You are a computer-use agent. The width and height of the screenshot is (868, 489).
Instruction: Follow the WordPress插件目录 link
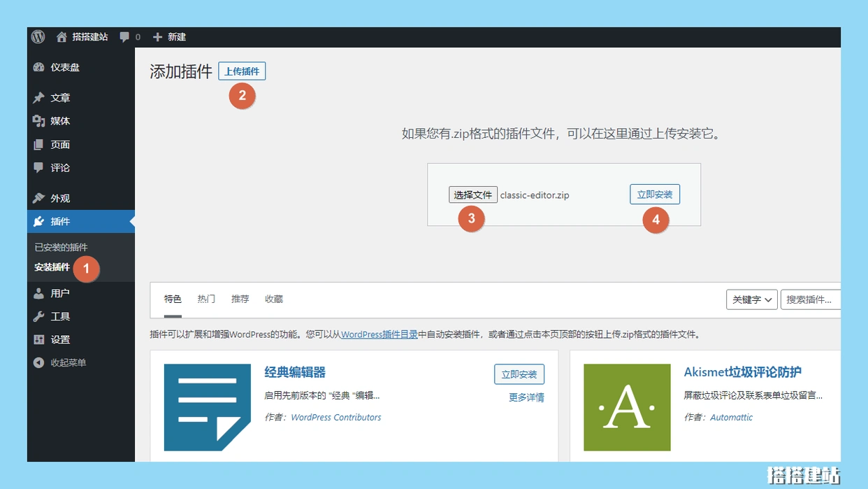click(x=379, y=334)
